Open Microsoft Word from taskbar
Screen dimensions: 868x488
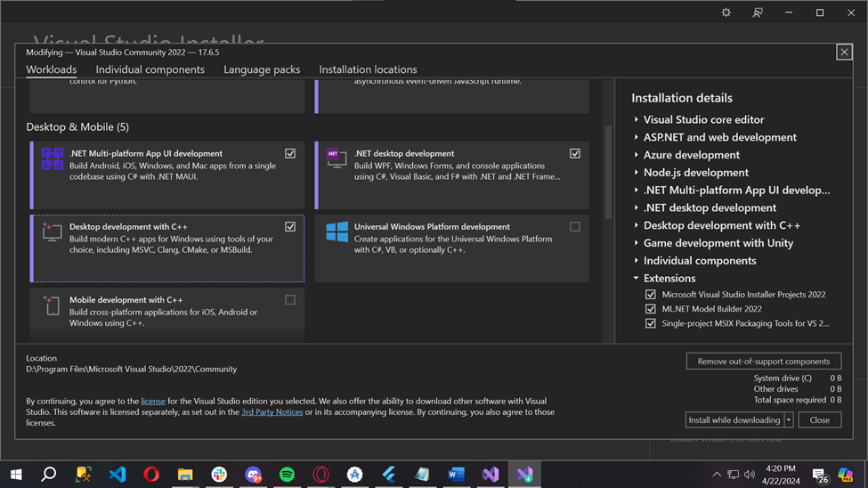pos(456,474)
